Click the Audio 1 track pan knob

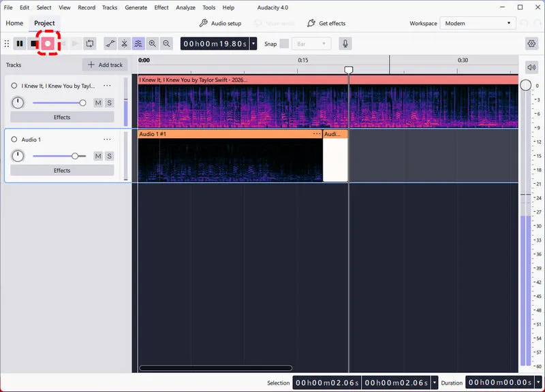[18, 156]
